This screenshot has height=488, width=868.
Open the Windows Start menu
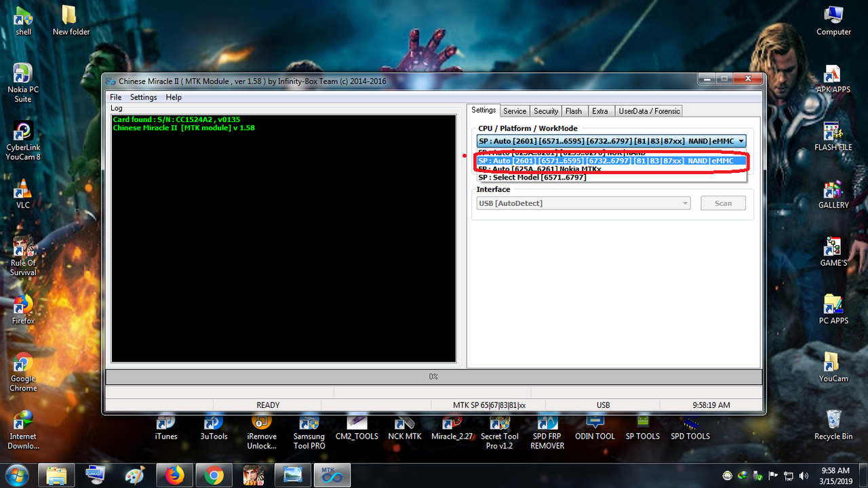(18, 475)
